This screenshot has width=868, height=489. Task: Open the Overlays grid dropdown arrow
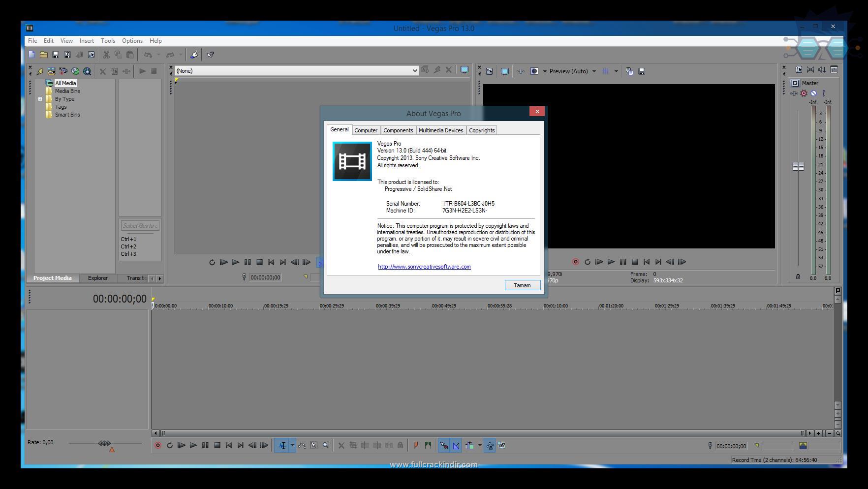coord(616,71)
